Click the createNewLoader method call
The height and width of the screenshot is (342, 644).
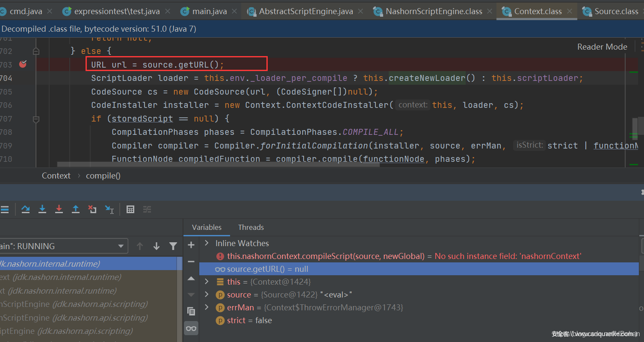point(427,78)
